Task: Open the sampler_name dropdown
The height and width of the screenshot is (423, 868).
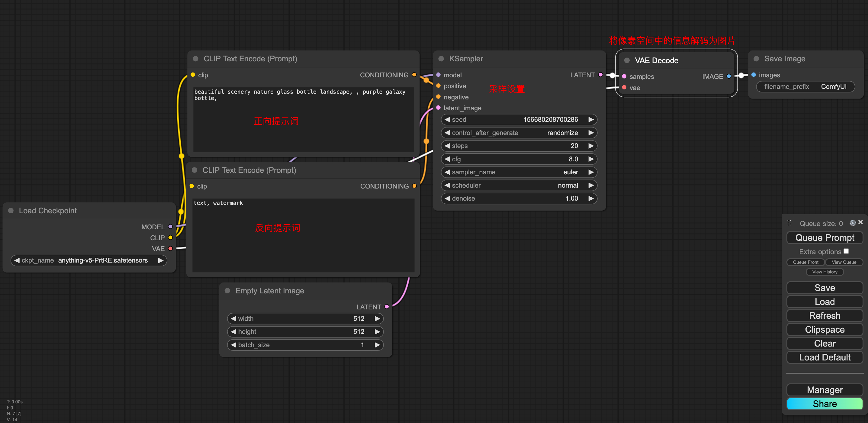Action: pyautogui.click(x=519, y=172)
